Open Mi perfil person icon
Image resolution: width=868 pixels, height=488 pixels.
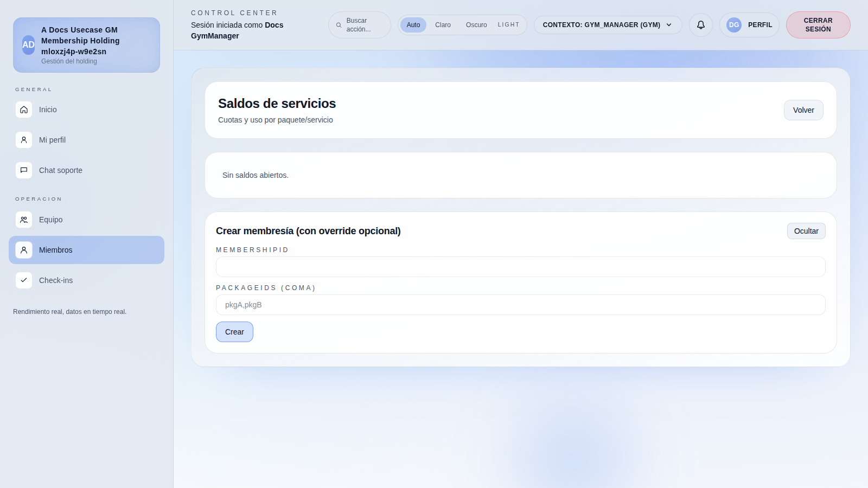[24, 140]
